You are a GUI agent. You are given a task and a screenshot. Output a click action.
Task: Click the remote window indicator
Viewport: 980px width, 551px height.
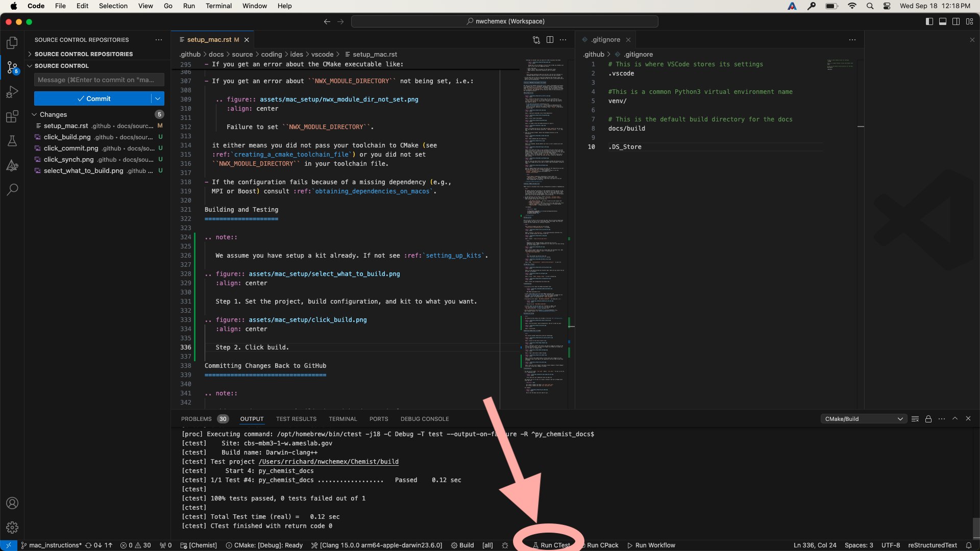click(9, 545)
